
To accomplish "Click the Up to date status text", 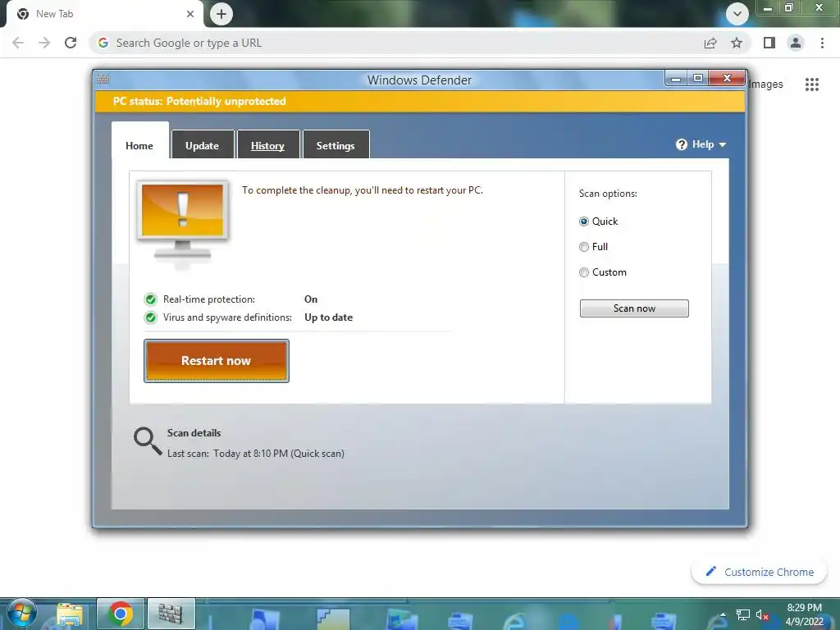I will point(328,317).
